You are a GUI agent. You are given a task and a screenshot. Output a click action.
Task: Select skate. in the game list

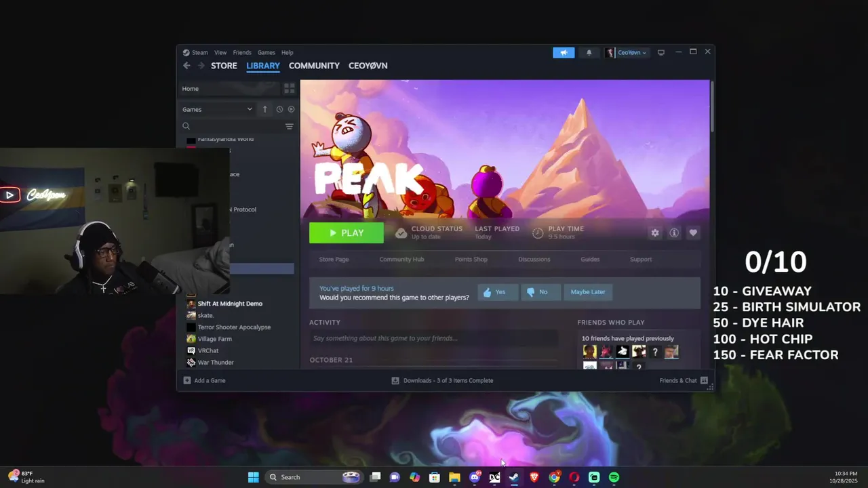pyautogui.click(x=205, y=315)
